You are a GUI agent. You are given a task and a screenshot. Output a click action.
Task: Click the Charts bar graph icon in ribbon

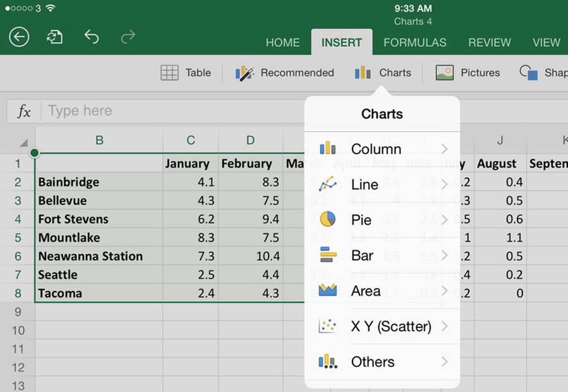click(x=363, y=73)
